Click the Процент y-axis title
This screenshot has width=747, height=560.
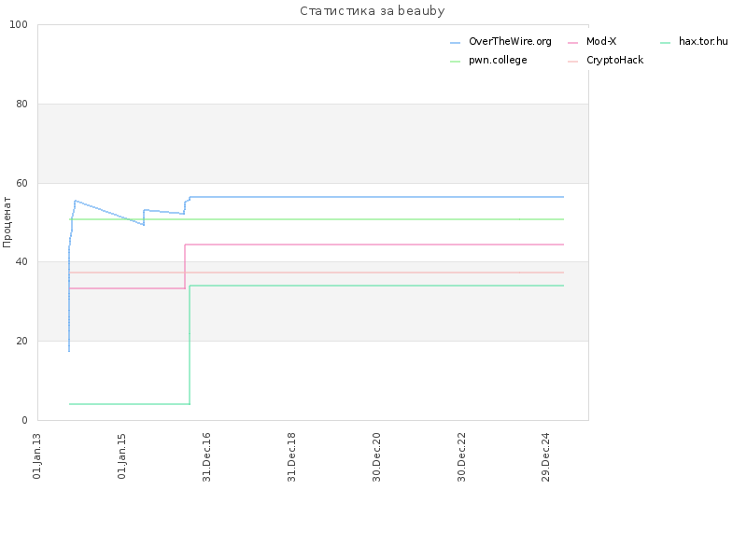[x=7, y=222]
